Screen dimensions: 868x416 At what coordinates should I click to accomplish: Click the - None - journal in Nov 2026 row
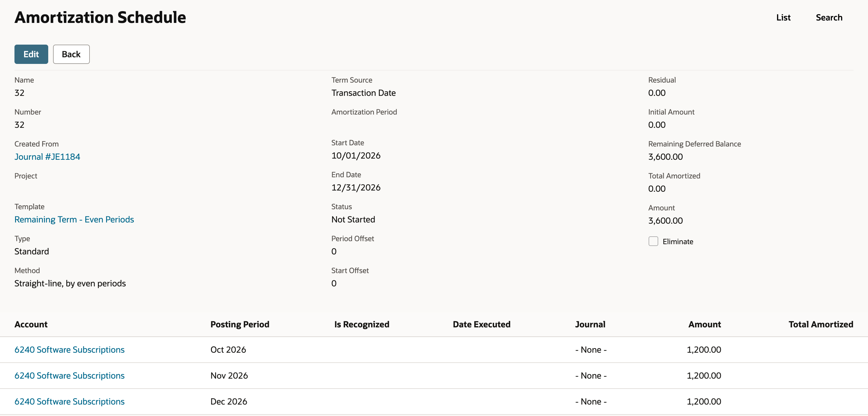tap(591, 376)
